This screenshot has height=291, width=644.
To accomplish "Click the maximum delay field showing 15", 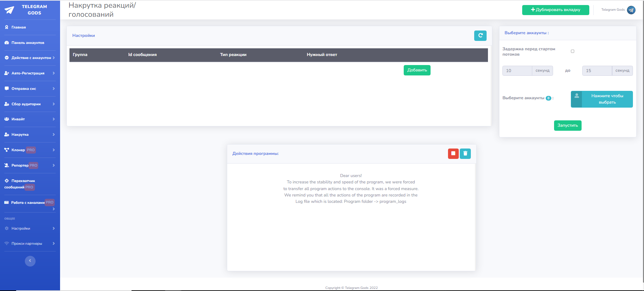I will point(597,71).
